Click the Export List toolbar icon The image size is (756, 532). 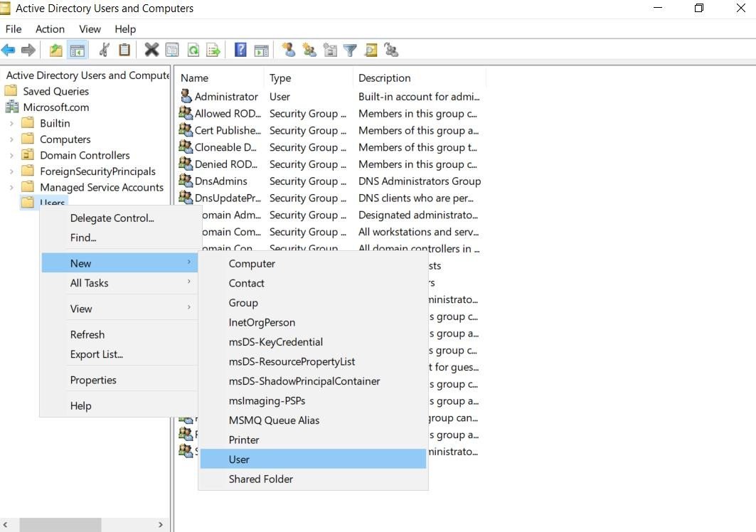213,50
